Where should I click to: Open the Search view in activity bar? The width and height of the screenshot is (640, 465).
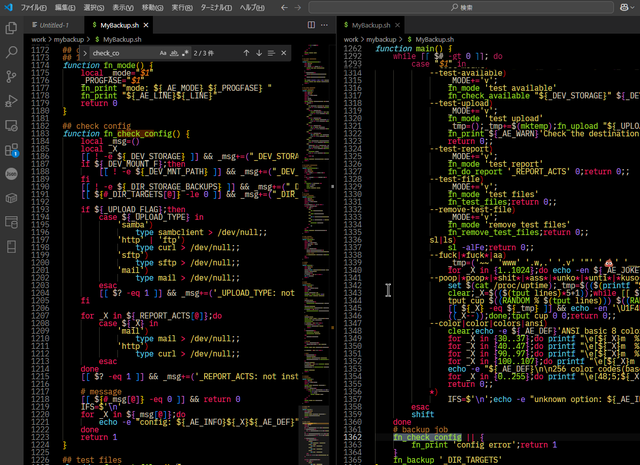point(12,51)
